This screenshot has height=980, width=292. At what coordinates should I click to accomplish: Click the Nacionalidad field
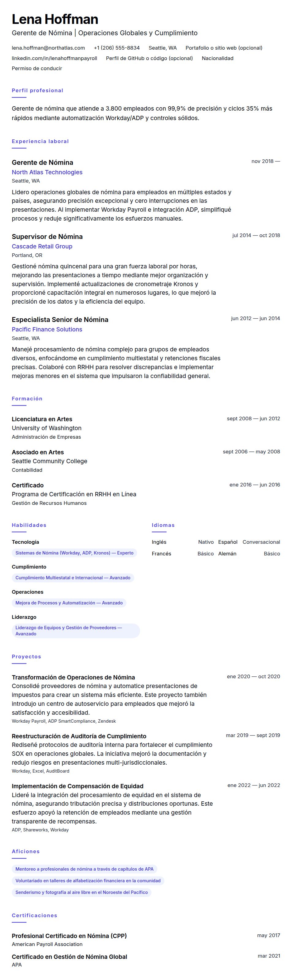tap(217, 58)
